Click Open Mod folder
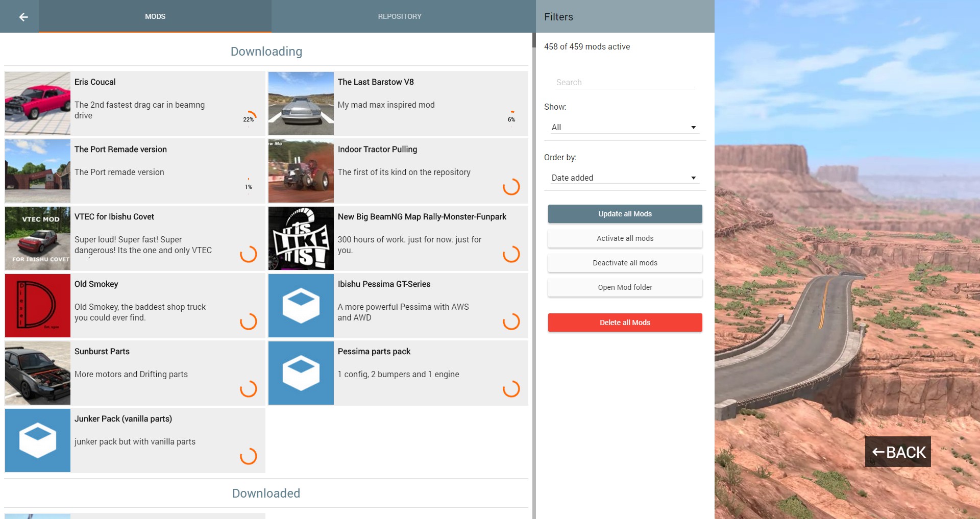980x519 pixels. (x=625, y=287)
